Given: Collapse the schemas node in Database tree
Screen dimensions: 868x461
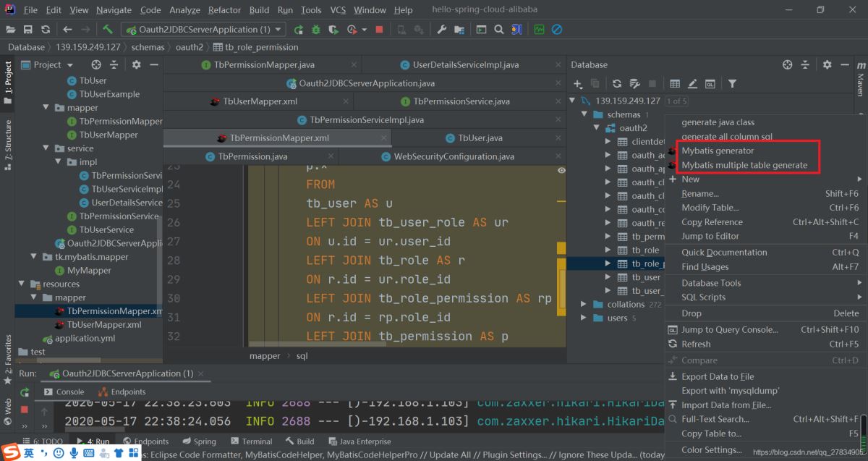Looking at the screenshot, I should 584,114.
